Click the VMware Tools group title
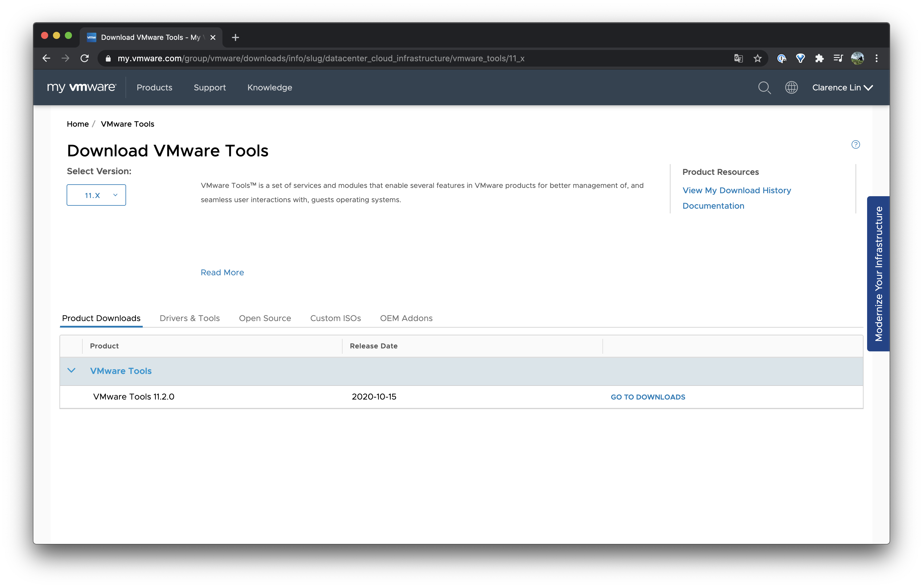The height and width of the screenshot is (588, 923). (x=121, y=371)
